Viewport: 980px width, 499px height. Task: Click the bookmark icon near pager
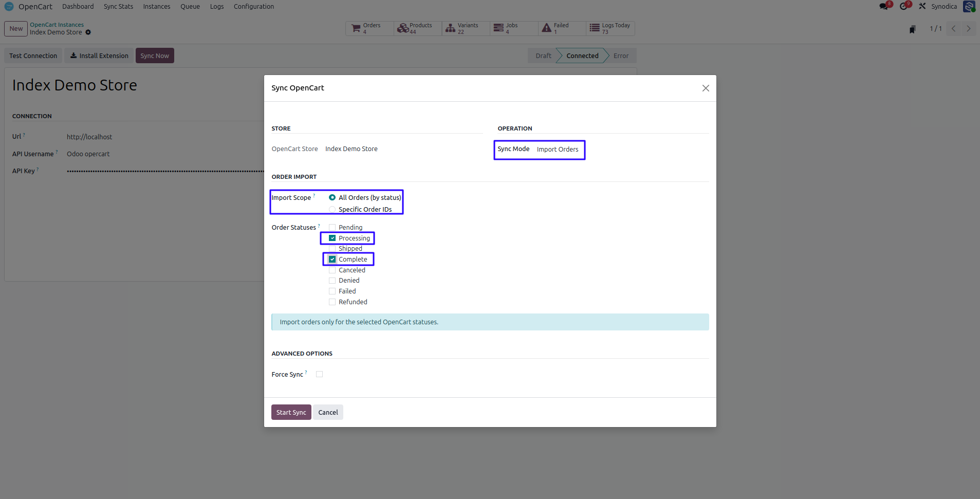coord(912,29)
